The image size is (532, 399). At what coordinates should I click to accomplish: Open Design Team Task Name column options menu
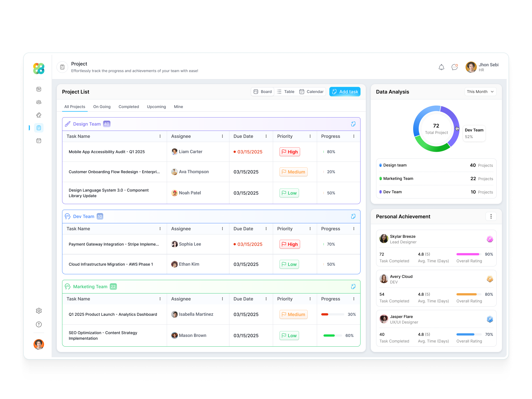[x=160, y=136]
